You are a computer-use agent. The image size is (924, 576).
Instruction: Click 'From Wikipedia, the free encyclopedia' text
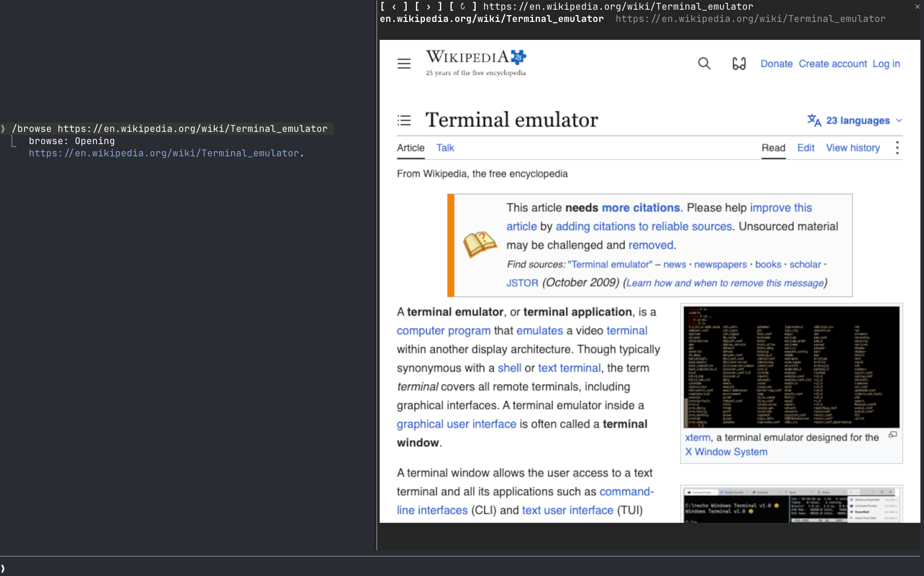click(x=482, y=174)
